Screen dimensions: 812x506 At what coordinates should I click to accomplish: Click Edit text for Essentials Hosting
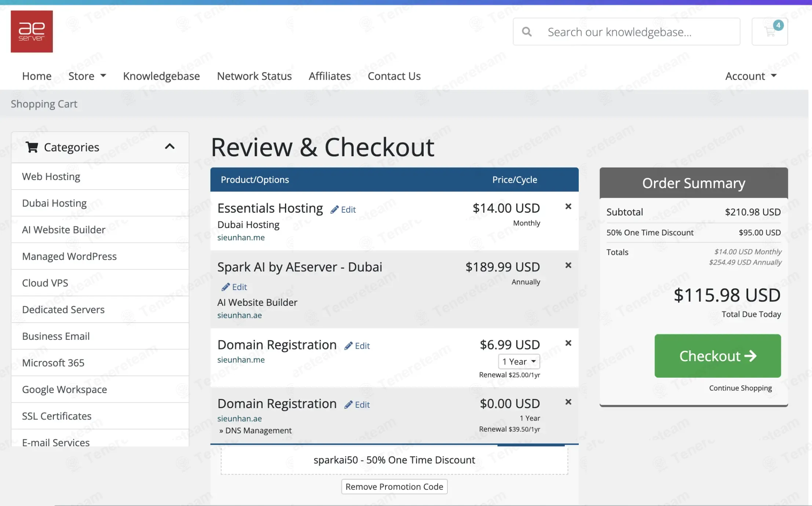coord(348,209)
